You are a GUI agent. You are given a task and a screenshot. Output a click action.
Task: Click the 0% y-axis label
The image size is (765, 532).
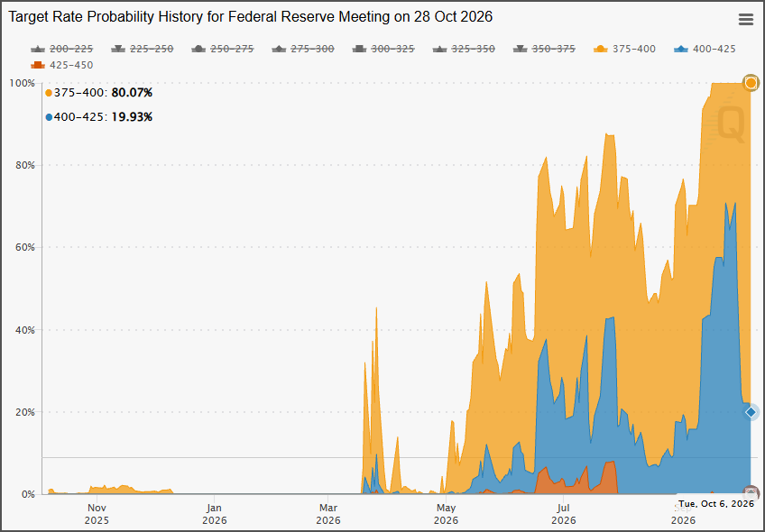28,494
